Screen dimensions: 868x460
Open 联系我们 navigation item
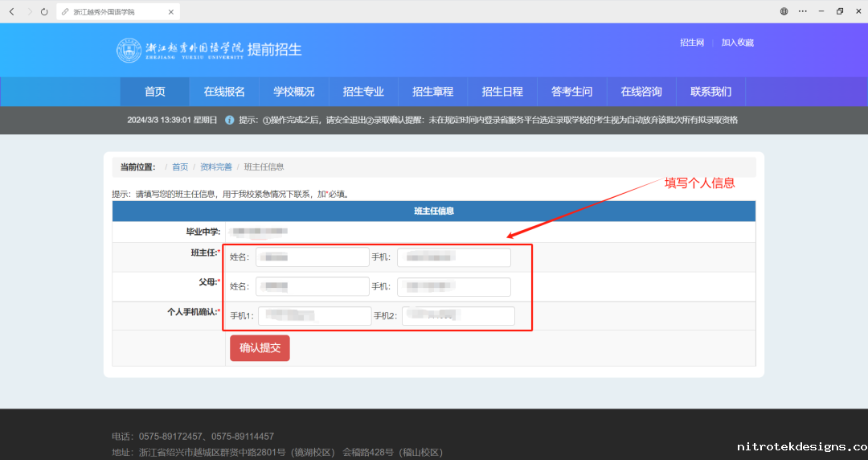click(x=710, y=92)
